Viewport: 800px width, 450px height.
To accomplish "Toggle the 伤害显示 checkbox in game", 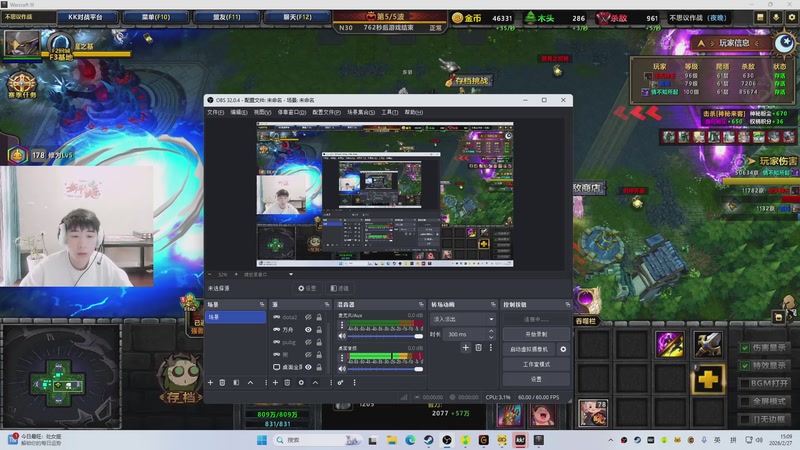I will coord(745,348).
